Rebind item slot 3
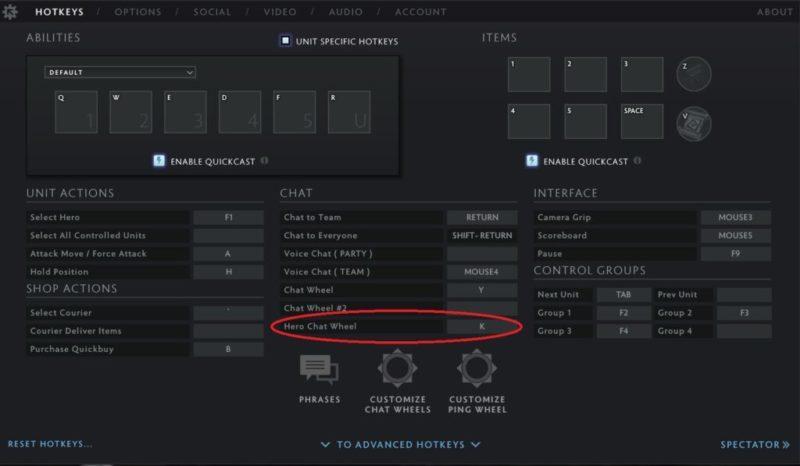The height and width of the screenshot is (466, 800). [642, 75]
